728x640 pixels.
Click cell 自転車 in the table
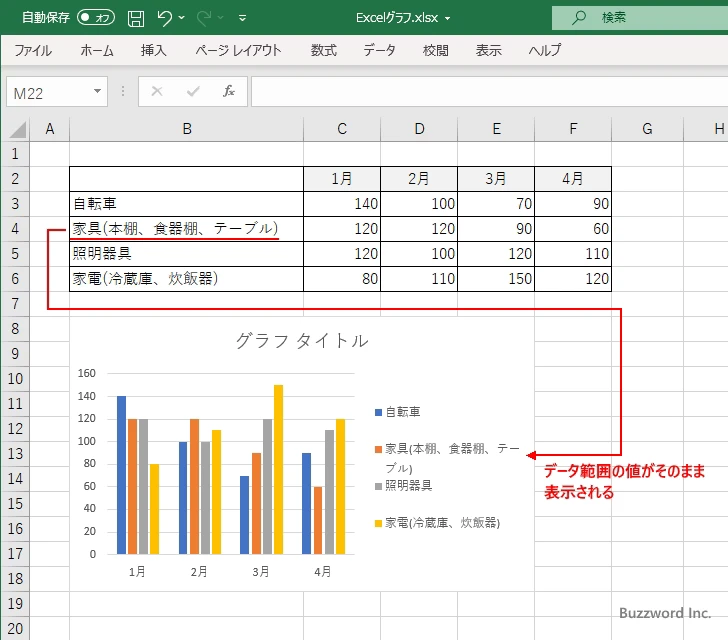(x=187, y=204)
